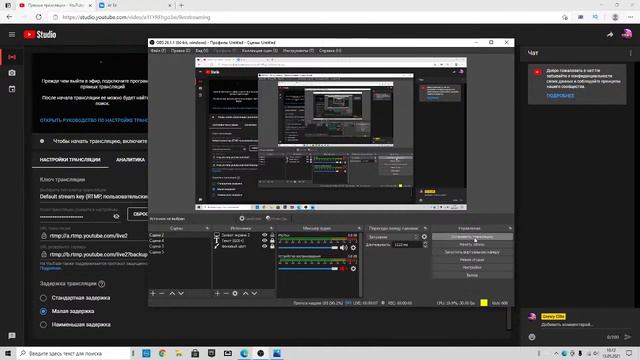Toggle visibility of the Фоновый цвет source
Viewport: 640px width, 360px height.
click(264, 246)
